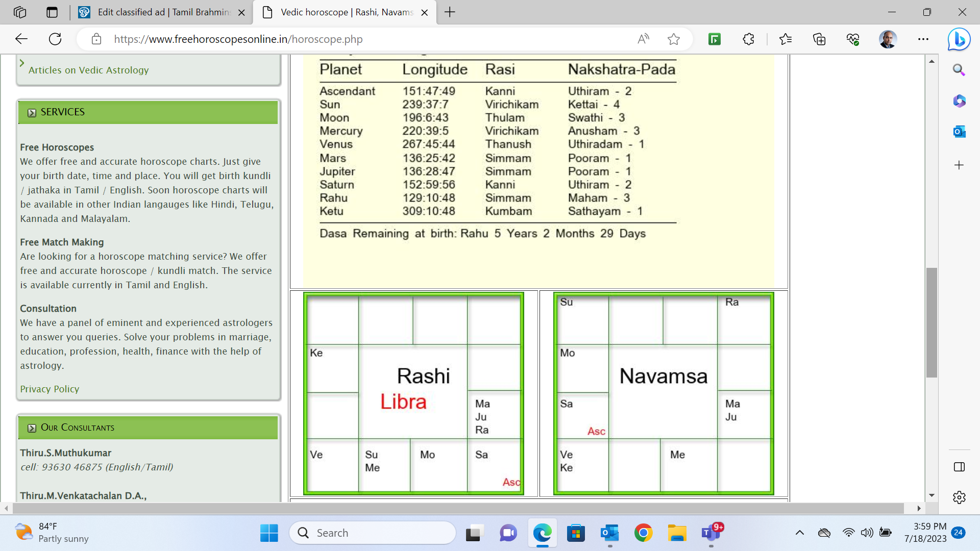Add this page to favorites star icon
Viewport: 980px width, 551px height.
point(674,39)
